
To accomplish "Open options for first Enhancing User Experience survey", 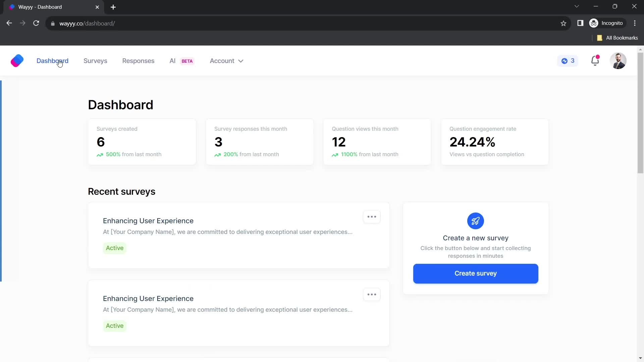I will pyautogui.click(x=372, y=217).
